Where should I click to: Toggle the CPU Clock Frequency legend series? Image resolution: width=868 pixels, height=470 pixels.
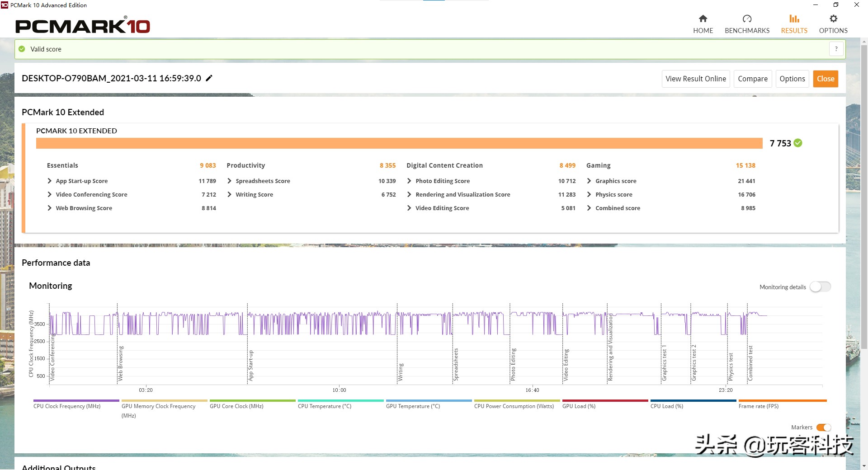(x=67, y=406)
